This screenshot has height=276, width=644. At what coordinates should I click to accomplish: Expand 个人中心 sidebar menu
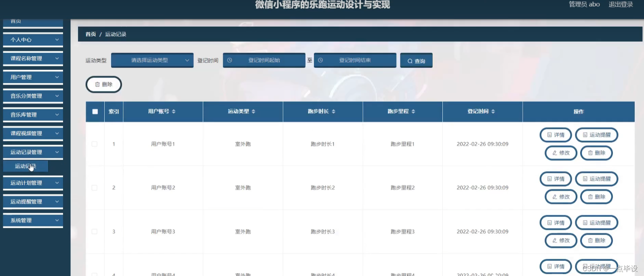point(33,40)
